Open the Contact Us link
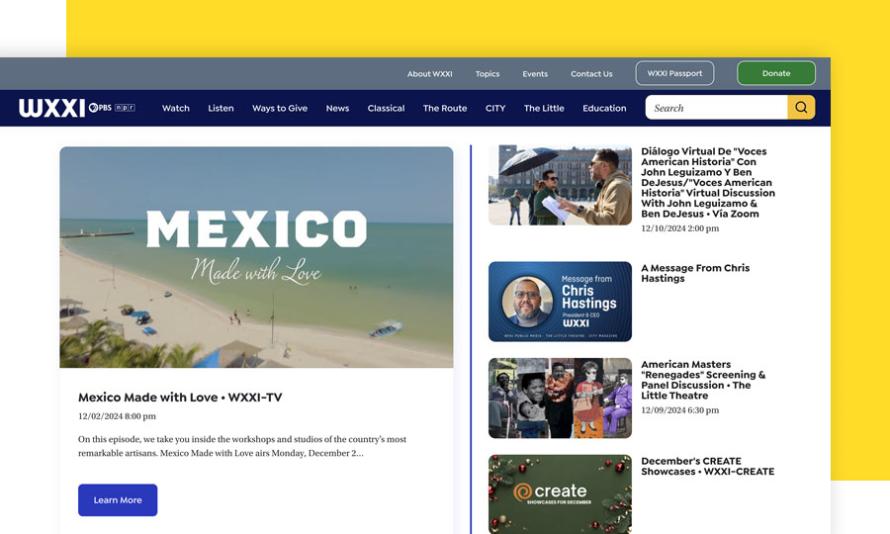890x534 pixels. pyautogui.click(x=591, y=74)
